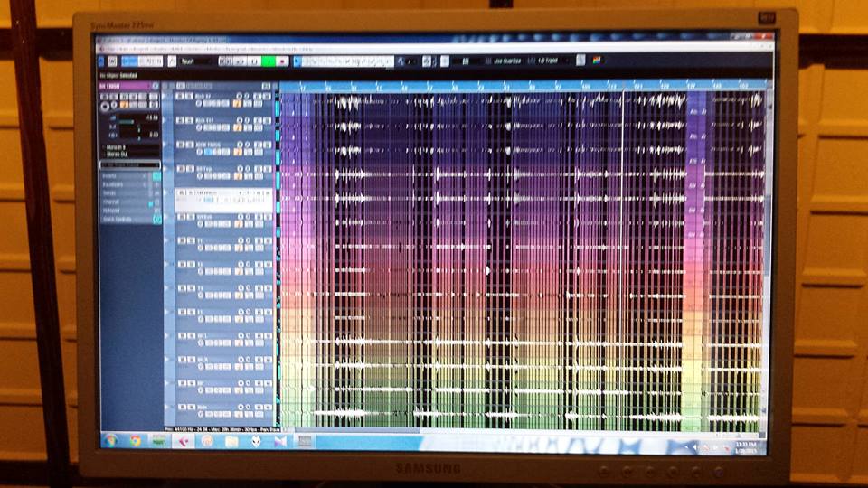The width and height of the screenshot is (868, 488).
Task: Open the Mono In input routing dropdown
Action: 130,147
